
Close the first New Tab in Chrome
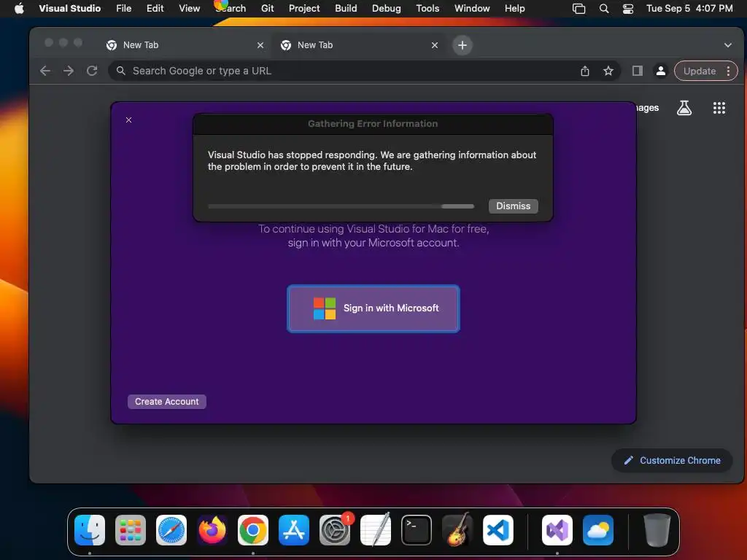(260, 45)
